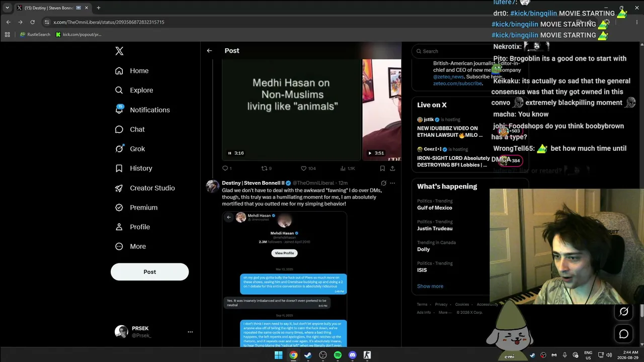Click the white Post button
Screen dimensions: 644x362
click(149, 271)
